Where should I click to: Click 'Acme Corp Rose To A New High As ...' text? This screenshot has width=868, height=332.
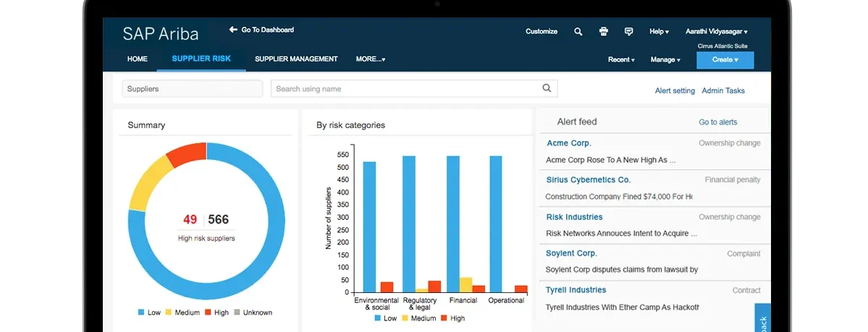click(x=610, y=160)
